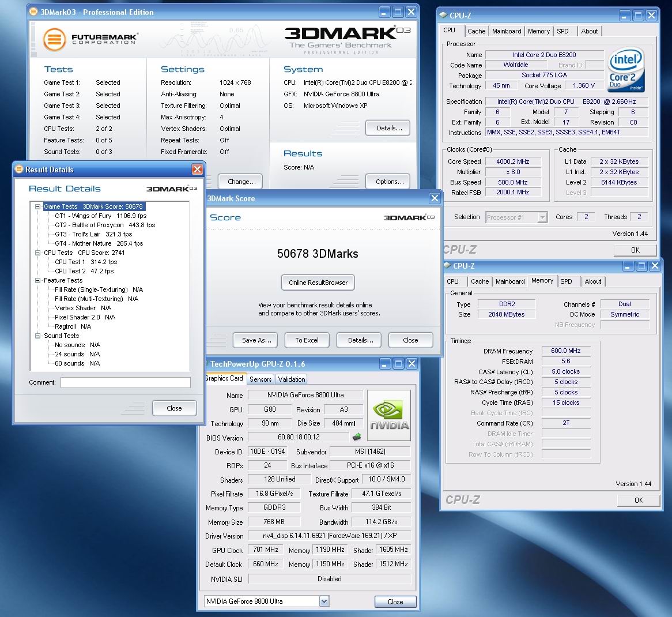Switch to CPU tab in lower CPU-Z

click(452, 282)
